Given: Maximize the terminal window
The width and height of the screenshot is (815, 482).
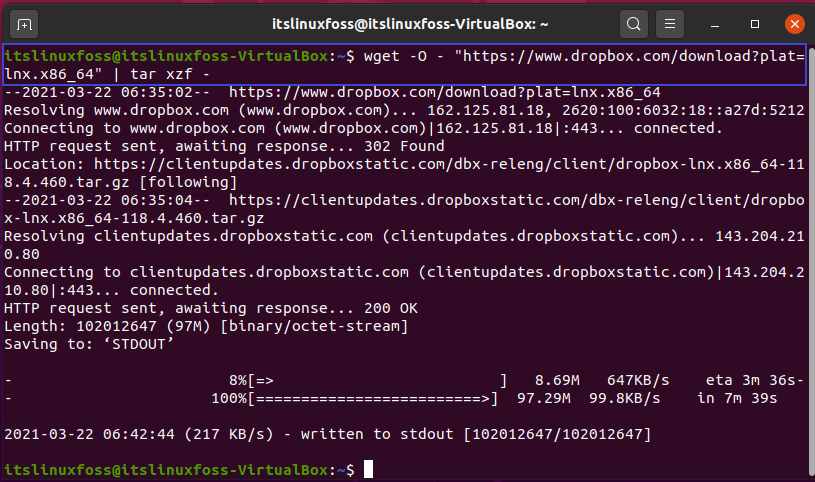Looking at the screenshot, I should (x=755, y=24).
